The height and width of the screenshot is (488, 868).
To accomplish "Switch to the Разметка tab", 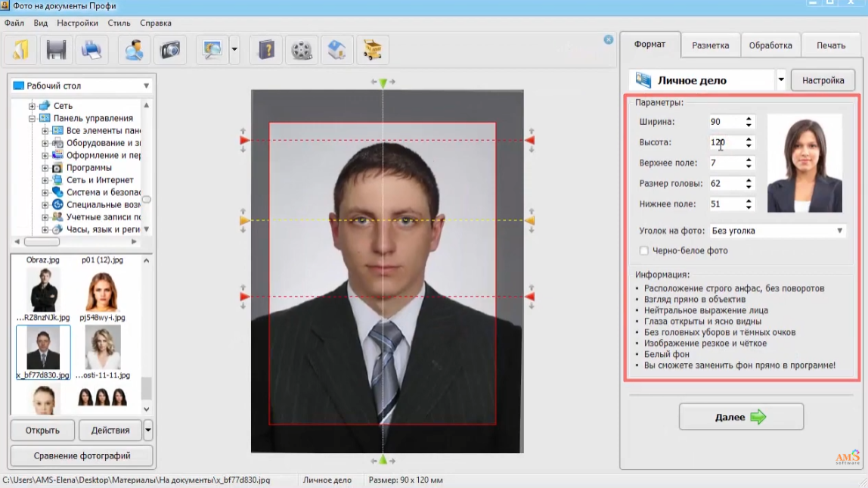I will [x=710, y=45].
